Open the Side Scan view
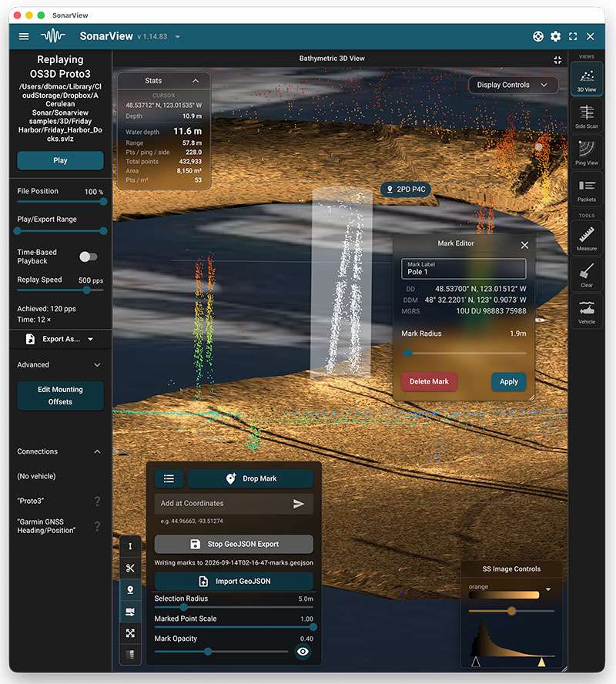Screen dimensions: 616x684 tap(587, 116)
